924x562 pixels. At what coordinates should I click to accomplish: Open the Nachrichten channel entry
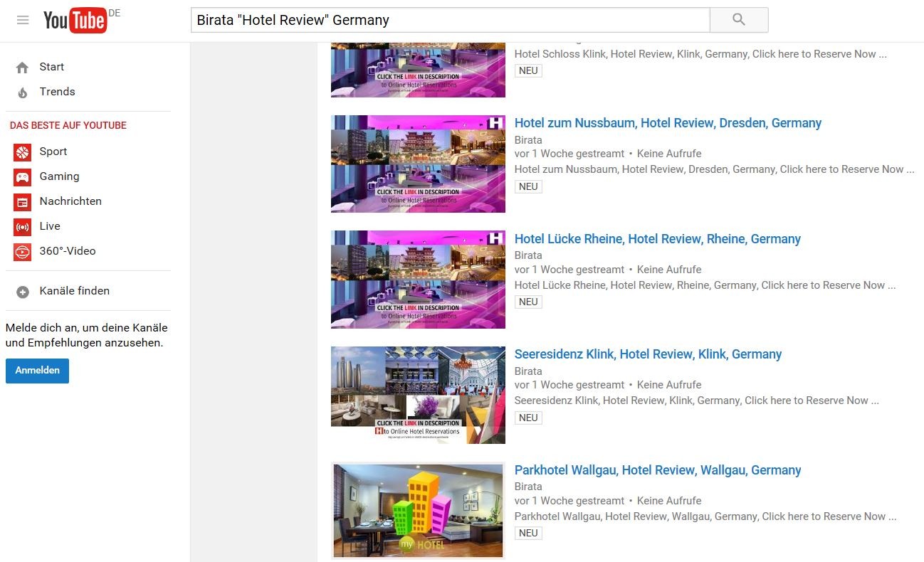70,201
